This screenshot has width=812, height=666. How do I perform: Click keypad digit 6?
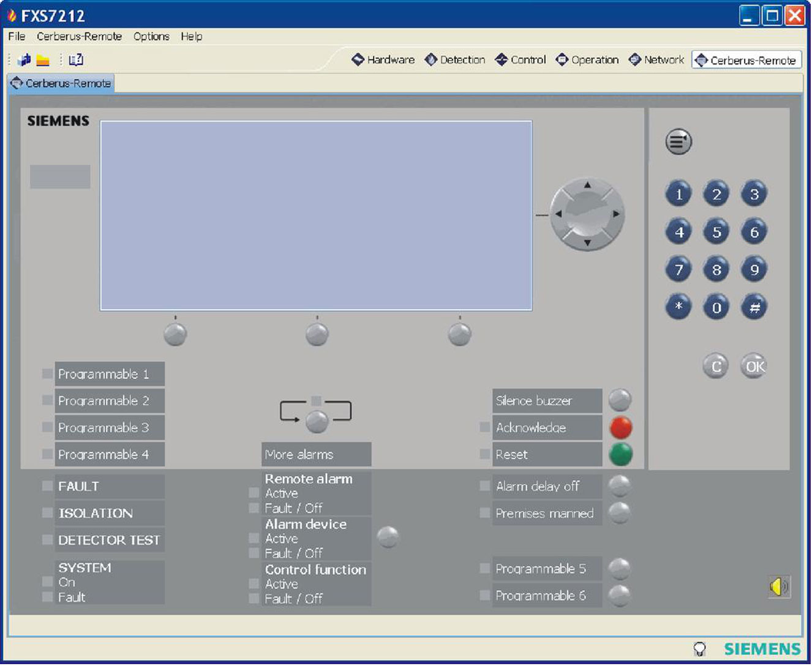point(754,232)
